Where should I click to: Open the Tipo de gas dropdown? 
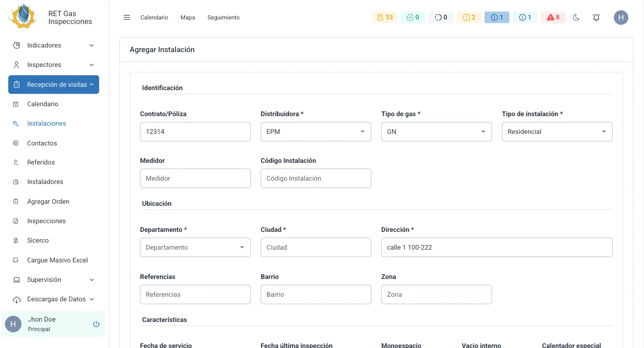(x=437, y=131)
